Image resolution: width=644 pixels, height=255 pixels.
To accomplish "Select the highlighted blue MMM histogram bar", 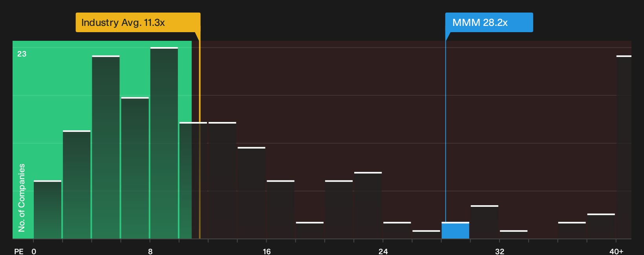I will point(456,230).
